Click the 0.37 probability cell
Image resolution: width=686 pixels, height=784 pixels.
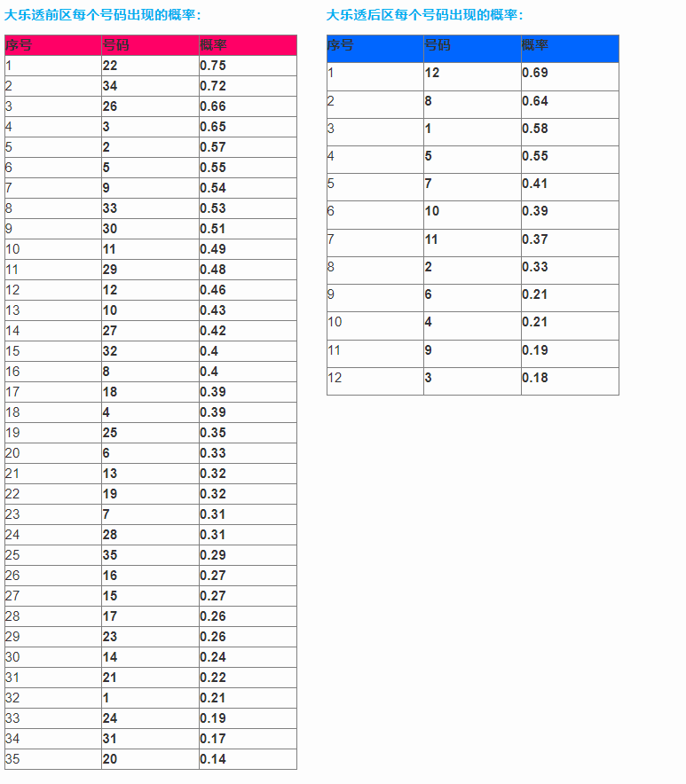coord(535,239)
